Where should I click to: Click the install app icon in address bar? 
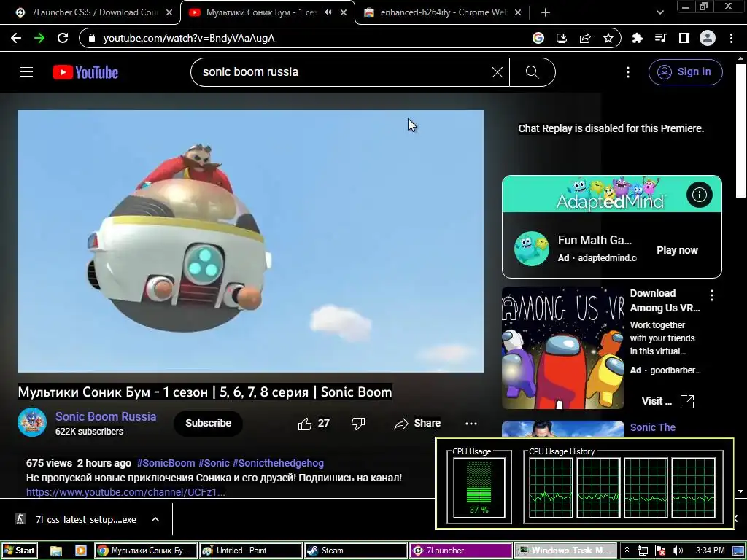[x=562, y=38]
